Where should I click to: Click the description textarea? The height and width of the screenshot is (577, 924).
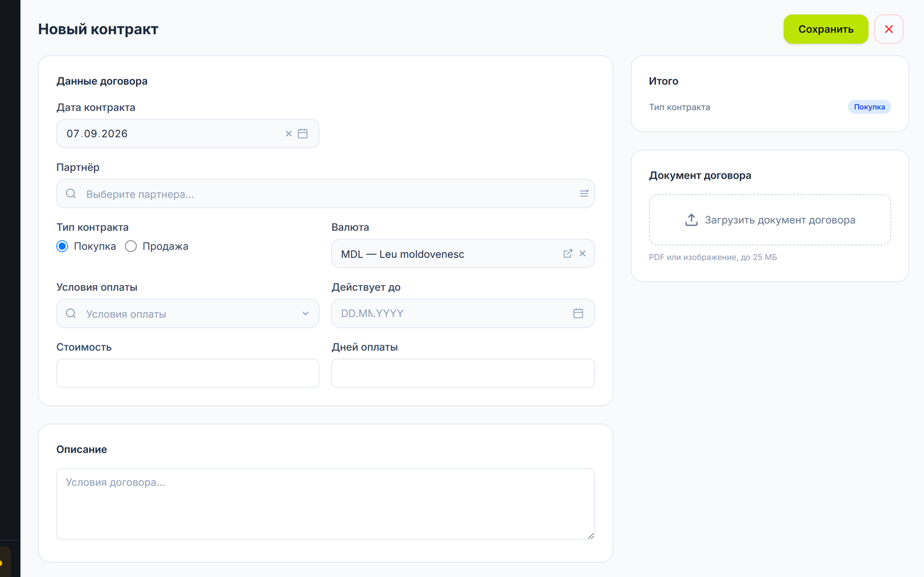(325, 504)
